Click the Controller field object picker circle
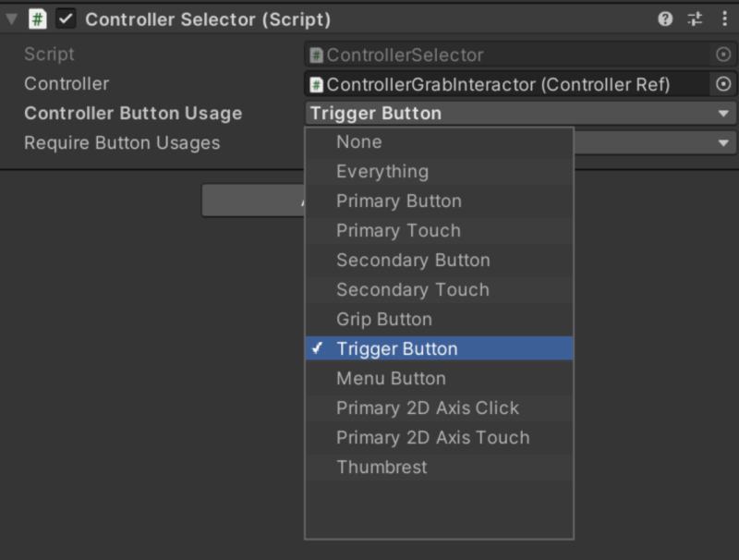Screen dimensions: 739x560 click(723, 84)
